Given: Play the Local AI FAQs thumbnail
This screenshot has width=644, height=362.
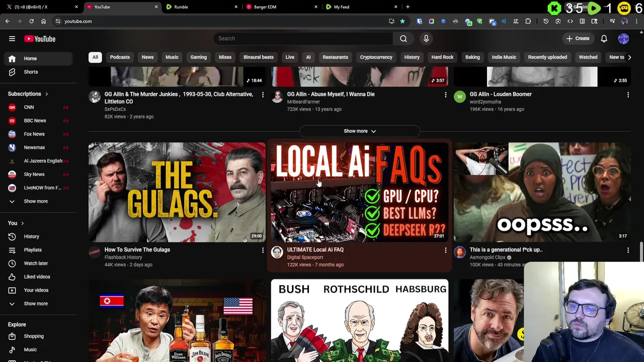Looking at the screenshot, I should coord(360,193).
